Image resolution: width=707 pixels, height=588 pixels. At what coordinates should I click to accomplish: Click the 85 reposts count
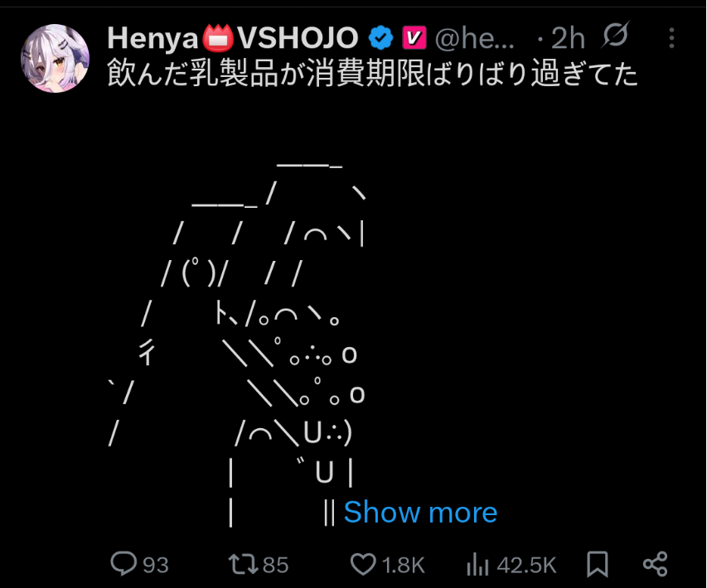tap(275, 565)
